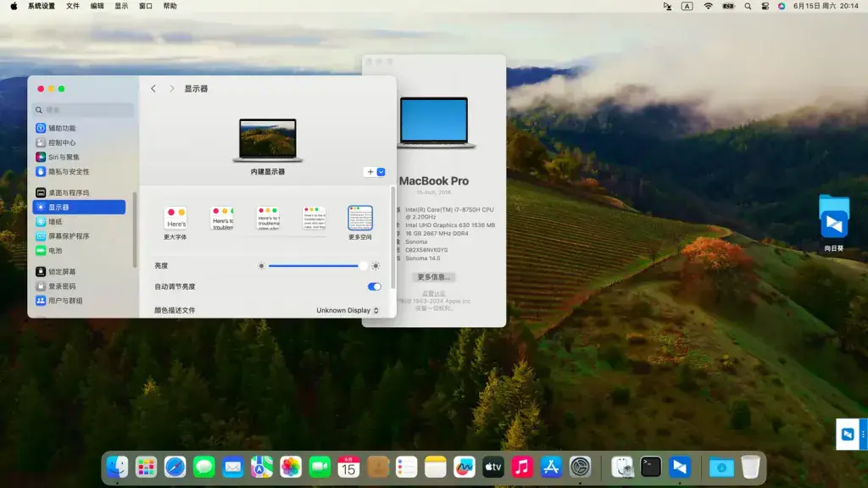Open Photos from the Dock
The image size is (868, 488).
(x=291, y=468)
